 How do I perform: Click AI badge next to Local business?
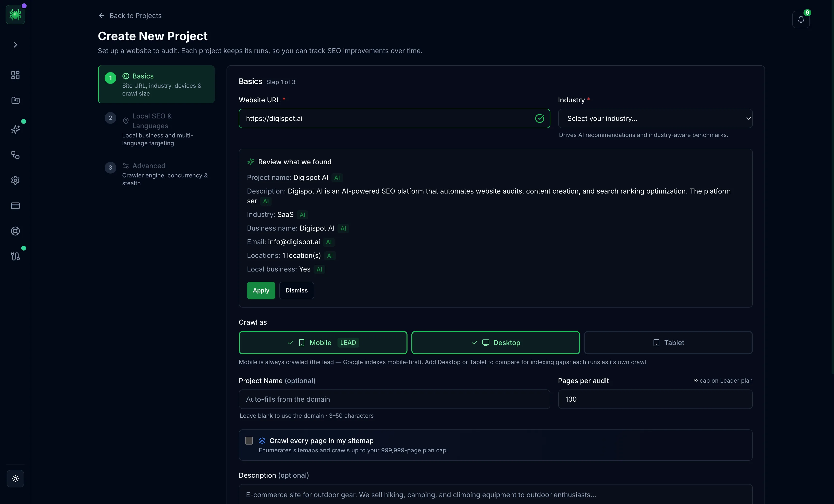pos(319,270)
